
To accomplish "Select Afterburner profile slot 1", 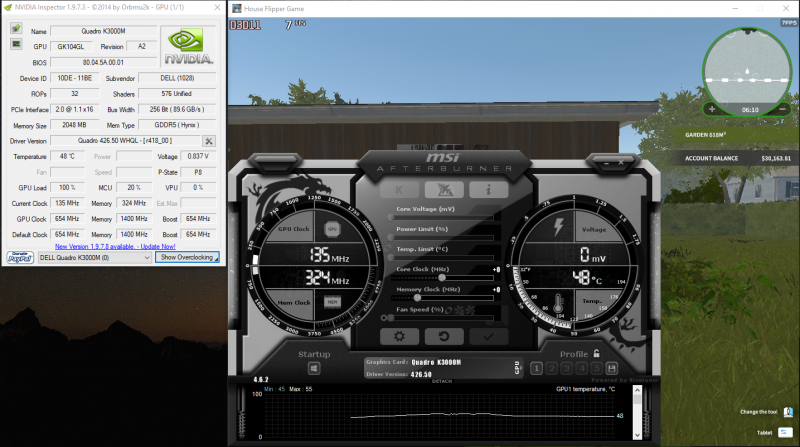I will [536, 368].
